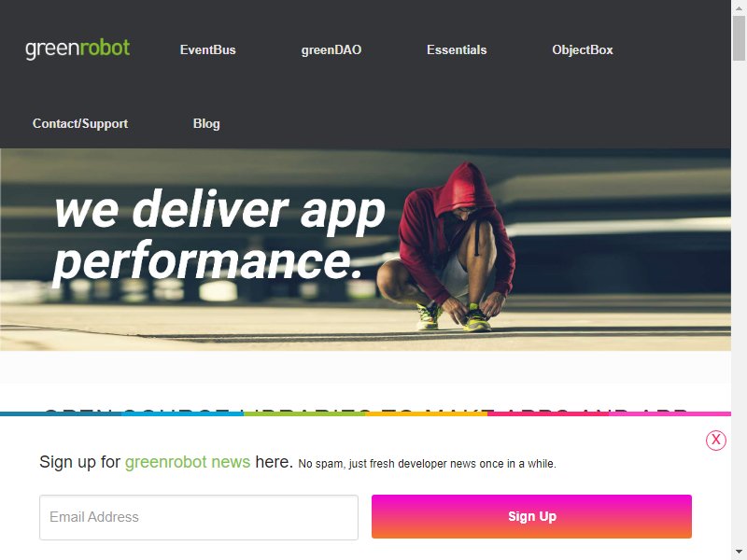Visit the Blog page
This screenshot has height=560, width=747.
(206, 123)
